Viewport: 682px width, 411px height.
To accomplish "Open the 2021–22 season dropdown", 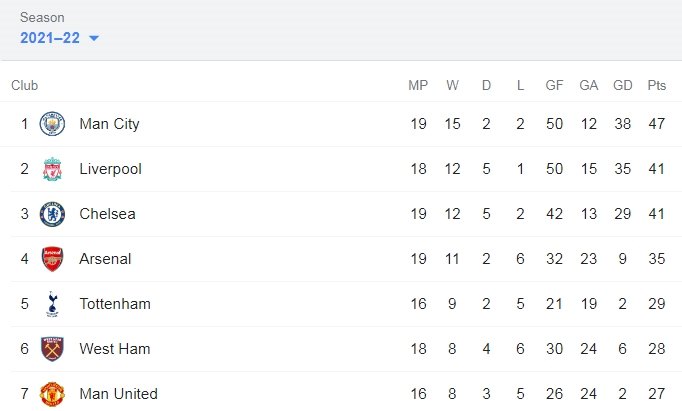I will pyautogui.click(x=59, y=38).
